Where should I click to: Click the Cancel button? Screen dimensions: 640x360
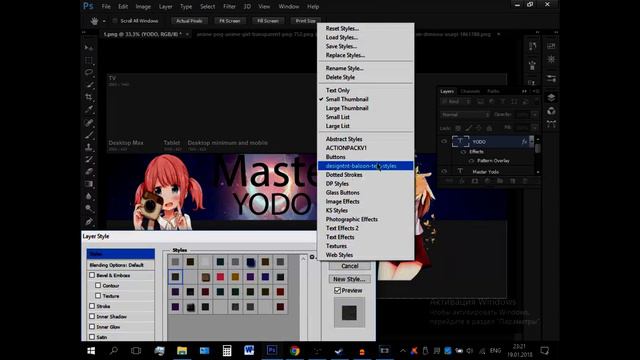pos(350,266)
